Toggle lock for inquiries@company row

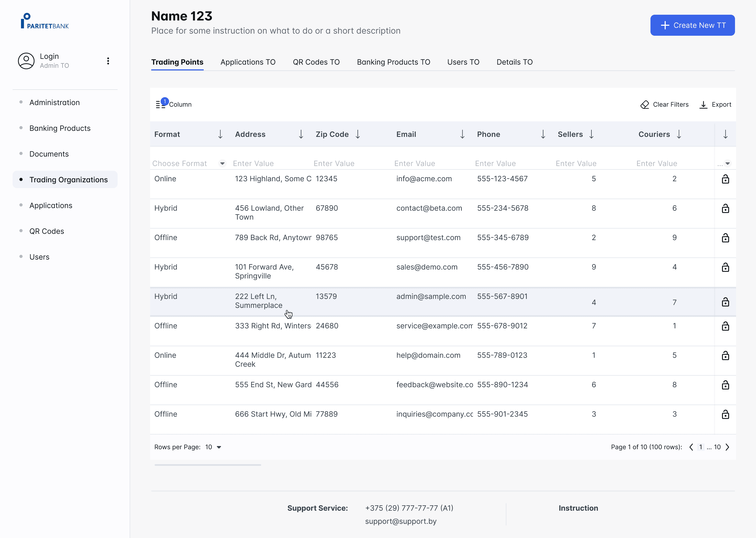coord(725,415)
